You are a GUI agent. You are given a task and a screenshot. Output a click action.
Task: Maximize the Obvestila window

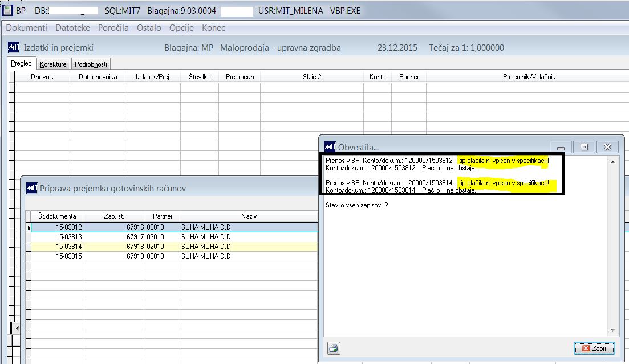pos(584,147)
